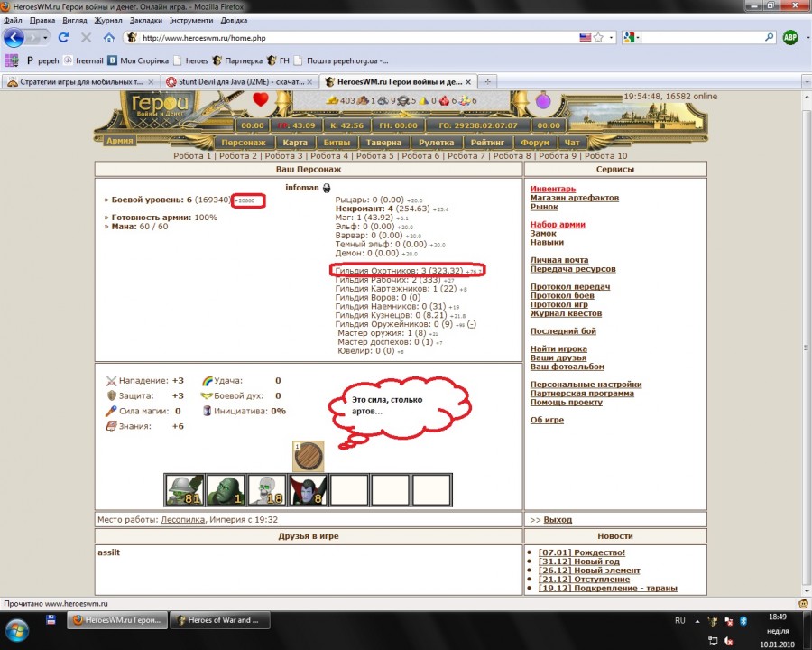Open the new tab plus button
Viewport: 812px width, 650px height.
coord(487,81)
